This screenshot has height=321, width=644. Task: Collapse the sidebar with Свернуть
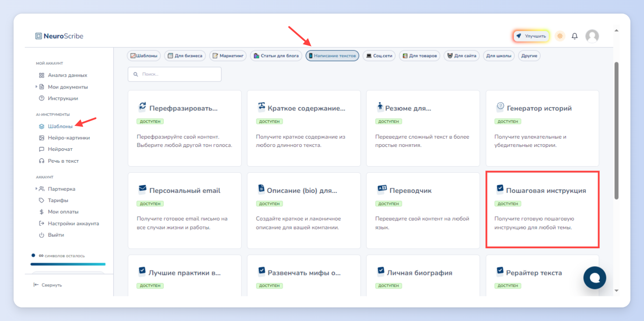48,285
